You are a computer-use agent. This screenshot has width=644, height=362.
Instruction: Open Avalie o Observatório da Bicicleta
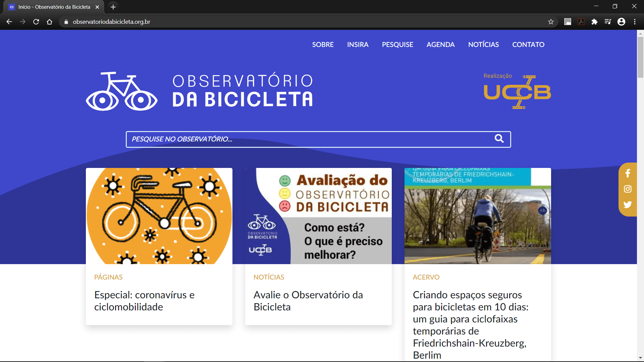click(308, 301)
